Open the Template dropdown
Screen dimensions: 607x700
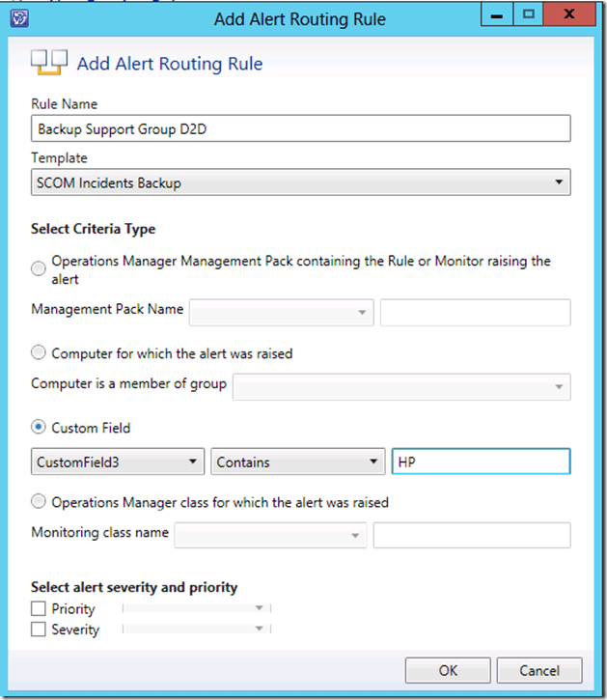click(x=300, y=182)
